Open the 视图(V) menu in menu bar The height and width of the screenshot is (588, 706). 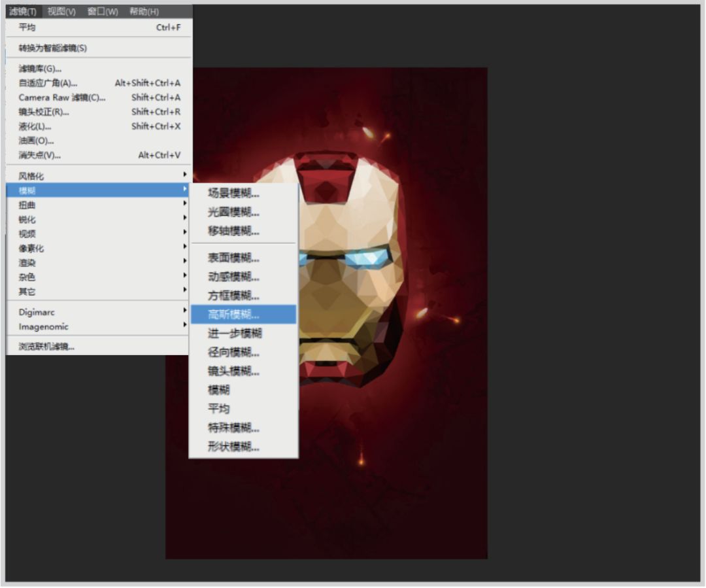pyautogui.click(x=61, y=12)
